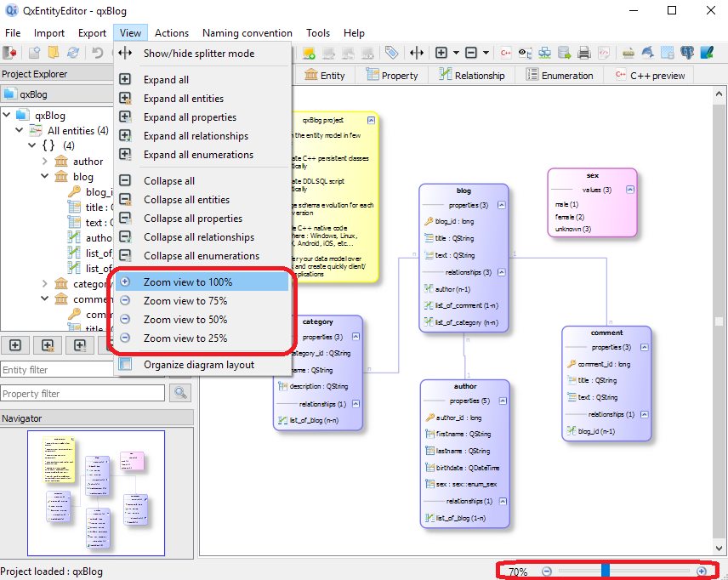Collapse the All entities tree node
The image size is (728, 580).
coord(20,131)
